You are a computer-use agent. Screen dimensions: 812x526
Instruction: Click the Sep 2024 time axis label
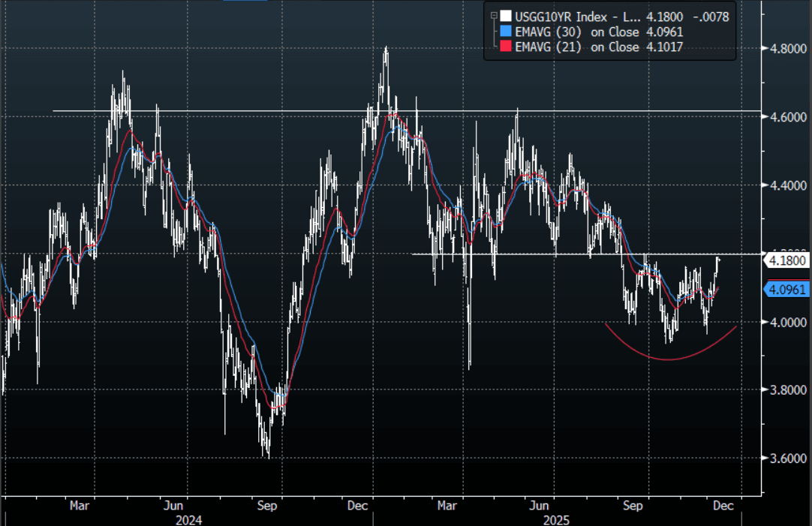(x=267, y=506)
